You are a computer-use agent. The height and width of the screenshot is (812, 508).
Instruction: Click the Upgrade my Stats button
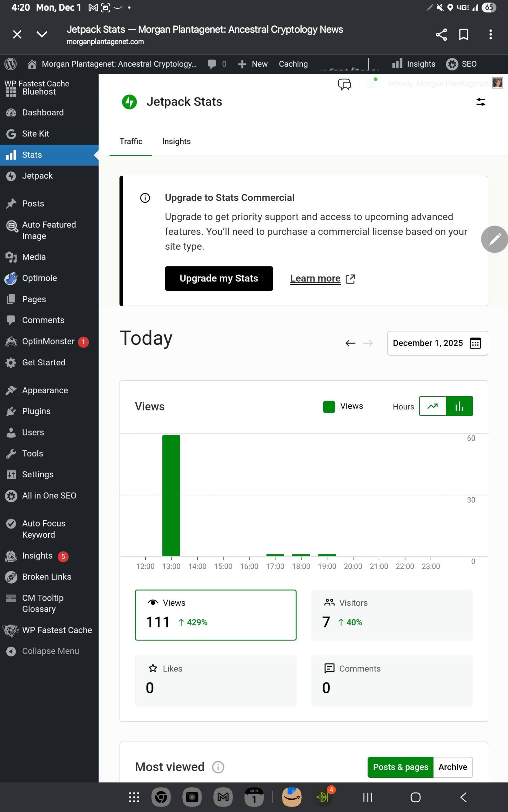(219, 278)
